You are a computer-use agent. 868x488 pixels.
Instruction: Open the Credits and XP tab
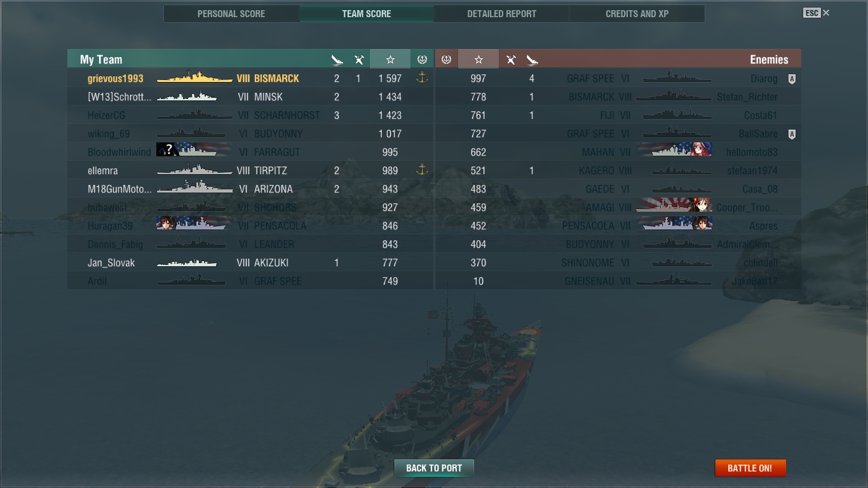point(637,13)
